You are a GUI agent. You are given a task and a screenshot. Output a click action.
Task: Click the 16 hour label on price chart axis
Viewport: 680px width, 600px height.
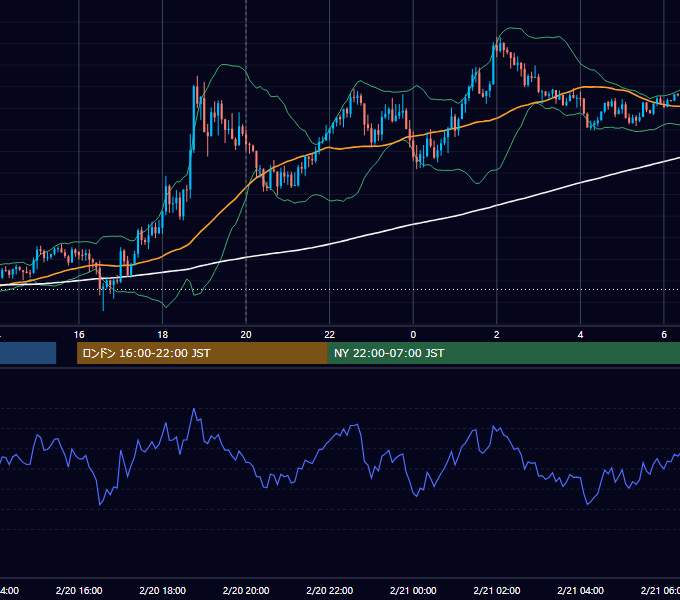(x=79, y=335)
